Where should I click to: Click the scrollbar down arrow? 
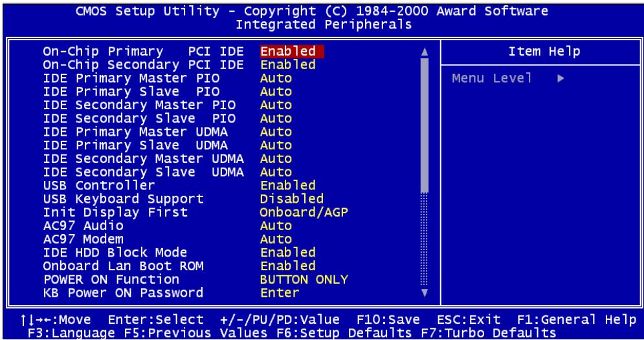[425, 293]
